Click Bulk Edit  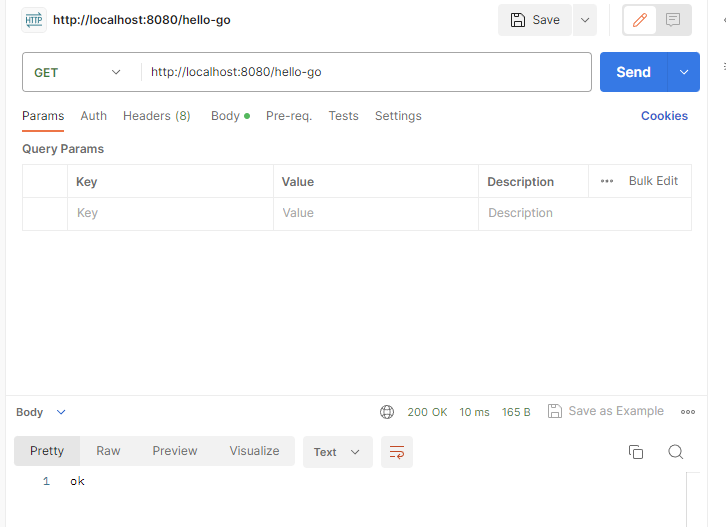(x=653, y=181)
